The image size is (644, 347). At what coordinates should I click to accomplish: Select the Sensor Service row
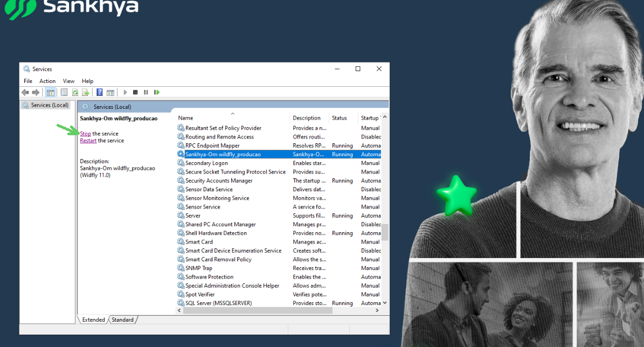click(279, 207)
